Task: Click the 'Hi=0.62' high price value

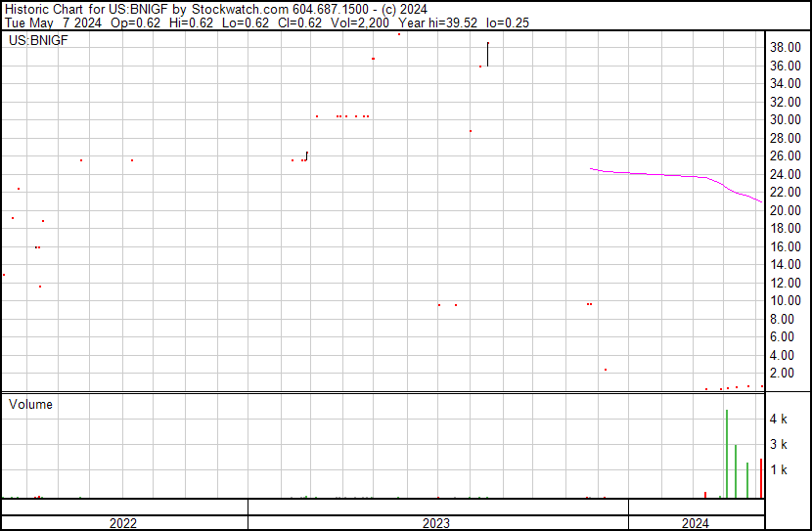Action: click(191, 22)
